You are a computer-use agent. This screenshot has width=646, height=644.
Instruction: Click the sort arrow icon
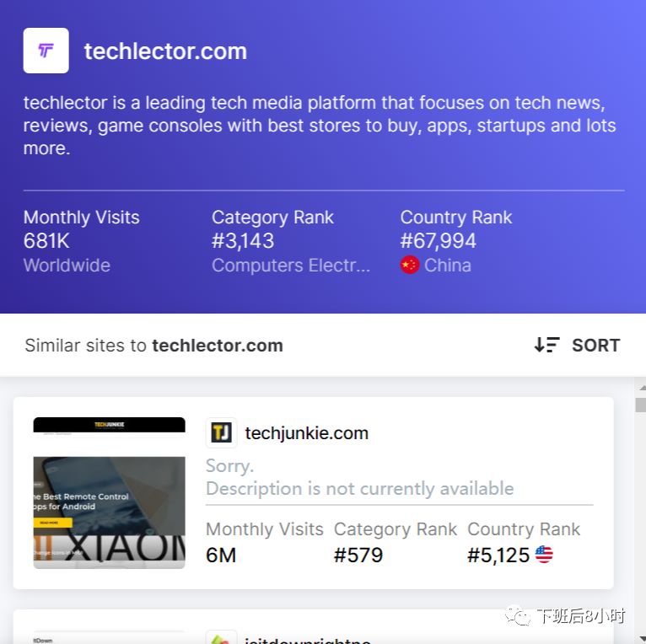pos(546,345)
